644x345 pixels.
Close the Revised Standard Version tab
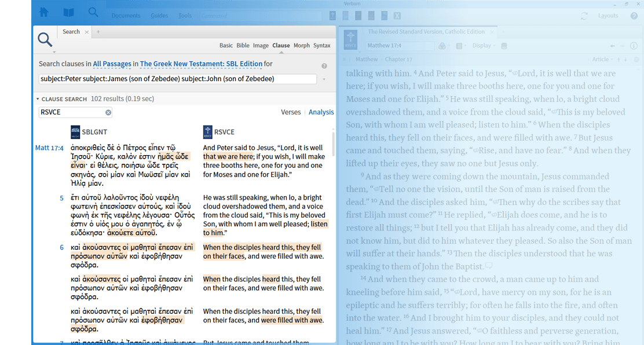492,32
